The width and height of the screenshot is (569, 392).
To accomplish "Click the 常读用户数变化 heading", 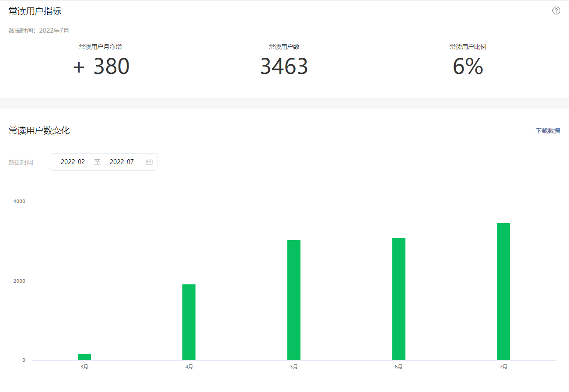I will 39,130.
